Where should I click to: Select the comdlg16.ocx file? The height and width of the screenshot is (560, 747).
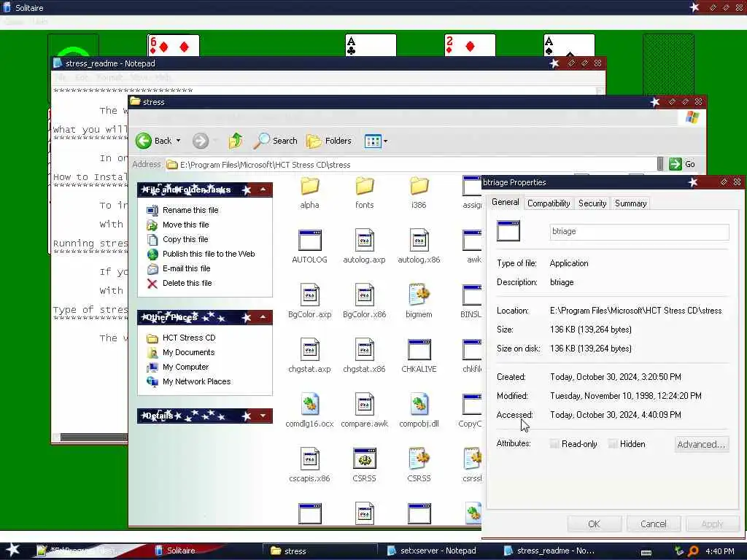(309, 411)
